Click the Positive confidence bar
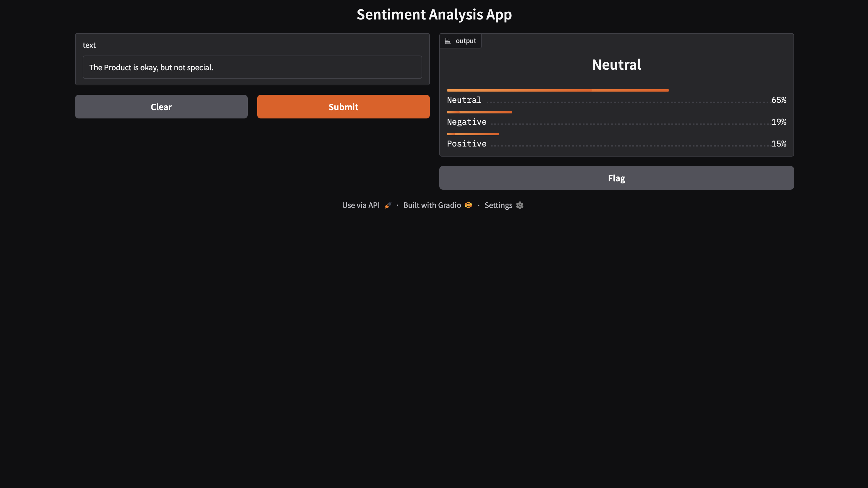Screen dimensions: 868x488 click(472, 134)
